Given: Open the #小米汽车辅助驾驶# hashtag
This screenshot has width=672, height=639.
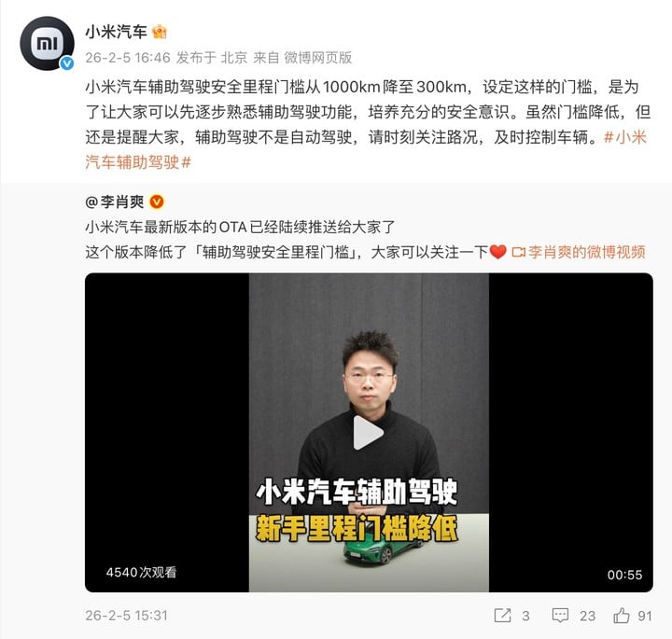Looking at the screenshot, I should click(365, 149).
